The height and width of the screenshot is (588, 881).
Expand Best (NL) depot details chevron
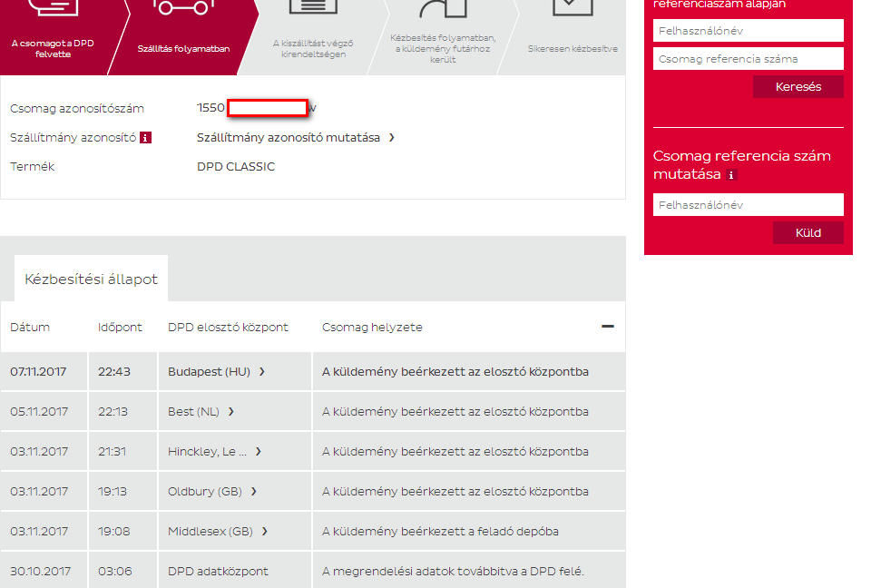(x=231, y=411)
